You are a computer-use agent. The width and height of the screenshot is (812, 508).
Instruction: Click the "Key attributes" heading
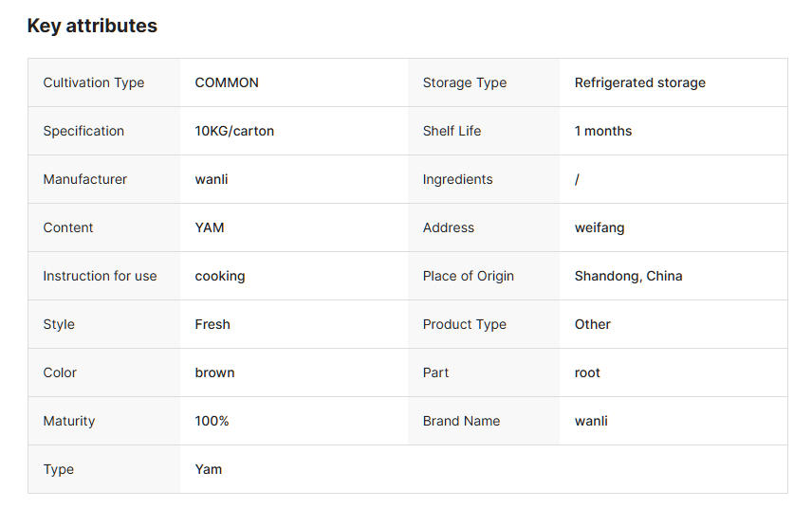(x=92, y=26)
